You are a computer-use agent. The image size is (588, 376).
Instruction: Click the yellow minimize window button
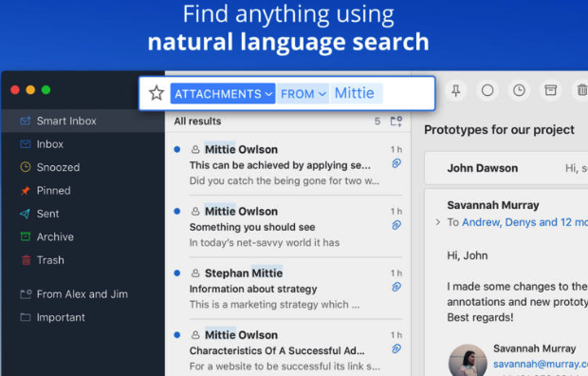pyautogui.click(x=30, y=90)
